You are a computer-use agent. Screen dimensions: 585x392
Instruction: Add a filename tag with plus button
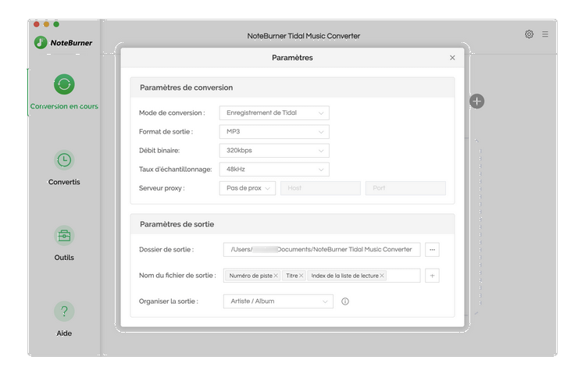click(432, 276)
